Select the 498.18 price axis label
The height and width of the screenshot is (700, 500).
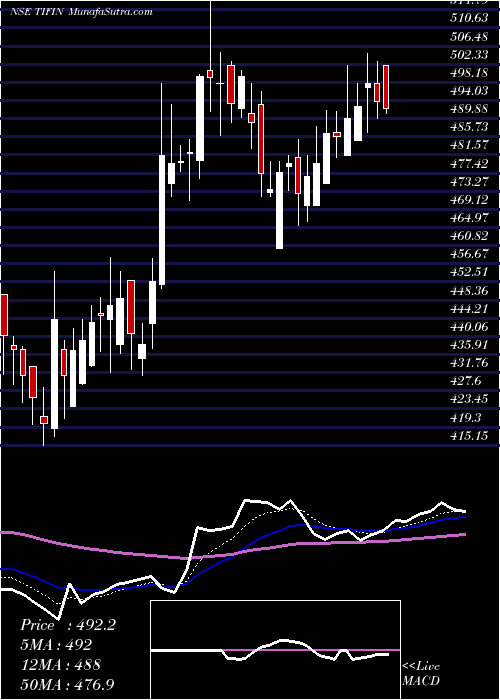coord(469,72)
